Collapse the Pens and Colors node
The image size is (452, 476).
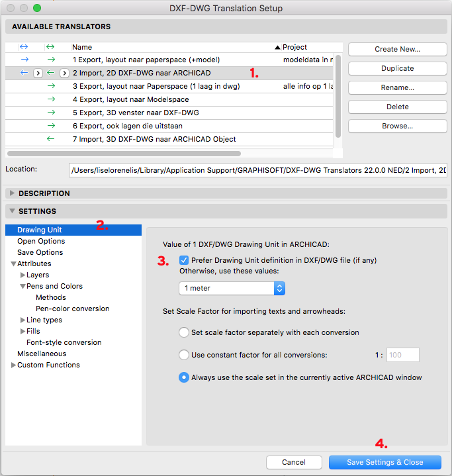(x=23, y=286)
